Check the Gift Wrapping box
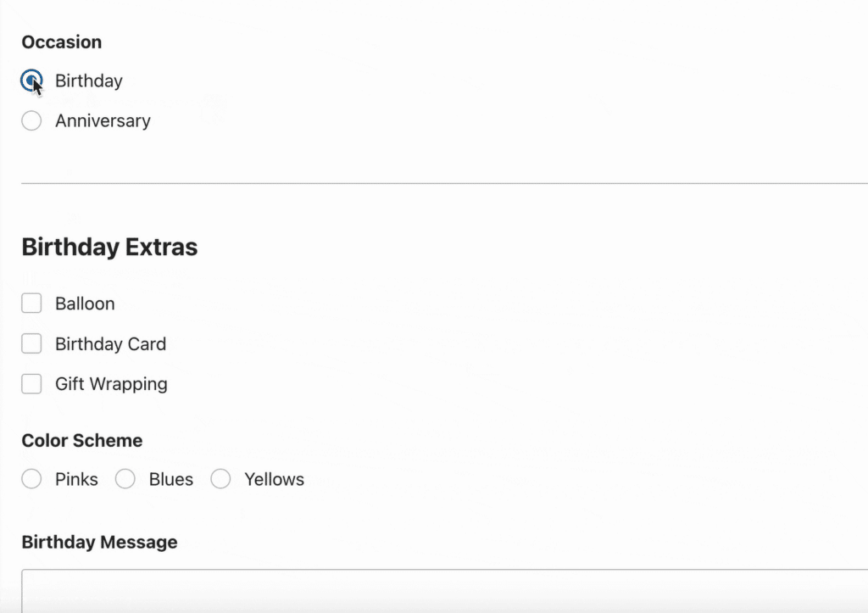The width and height of the screenshot is (868, 613). (x=31, y=384)
